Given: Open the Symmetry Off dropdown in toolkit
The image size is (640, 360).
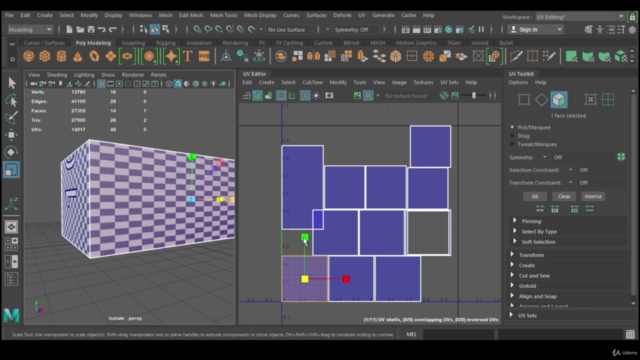Looking at the screenshot, I should pos(583,157).
